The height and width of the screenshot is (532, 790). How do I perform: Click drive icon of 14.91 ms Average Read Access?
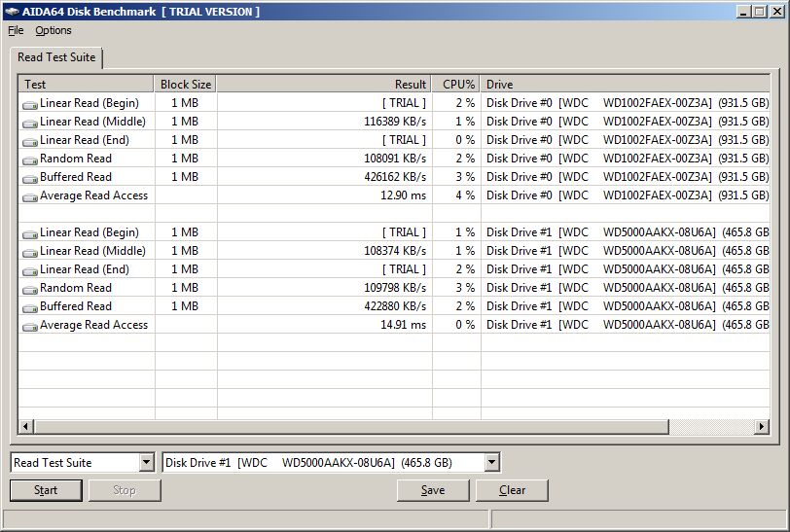click(30, 327)
